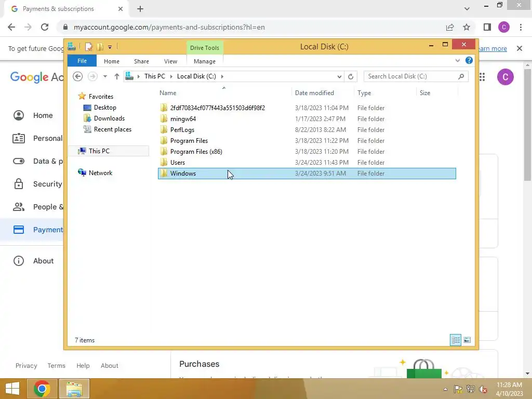Open Action Center flag icon in tray
Screen dimensions: 532x399
click(x=458, y=389)
